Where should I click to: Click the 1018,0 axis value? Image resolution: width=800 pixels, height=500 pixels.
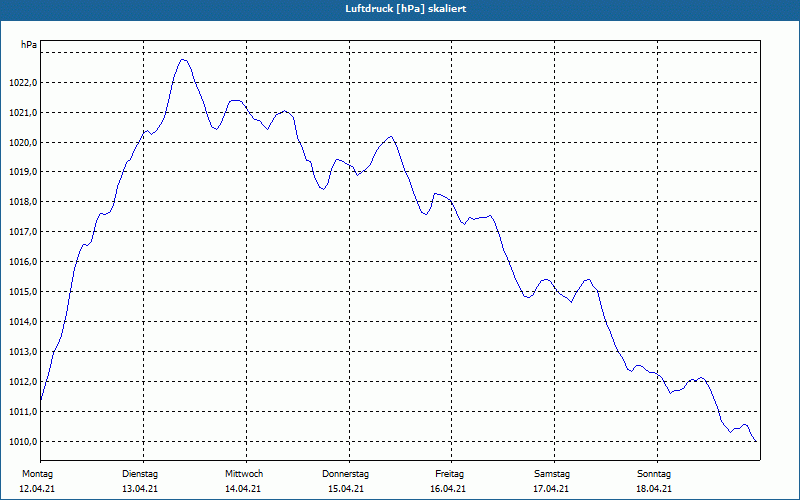pyautogui.click(x=23, y=202)
